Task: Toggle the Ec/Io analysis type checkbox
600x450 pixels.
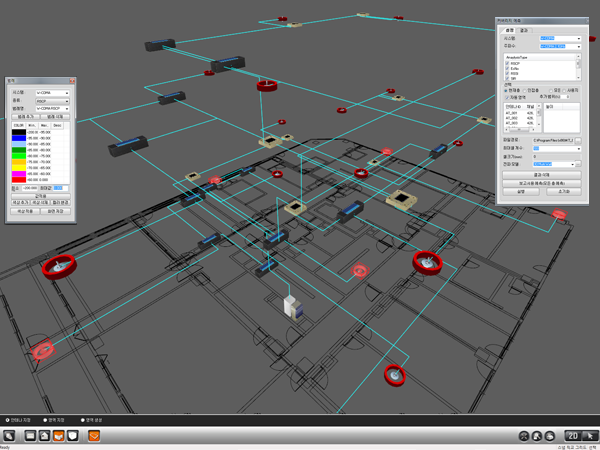Action: click(x=507, y=68)
